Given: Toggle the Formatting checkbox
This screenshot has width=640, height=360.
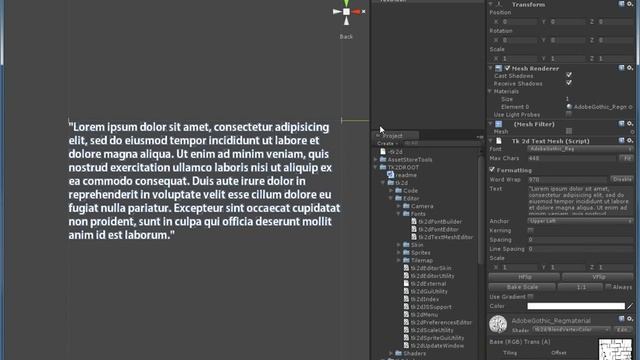Looking at the screenshot, I should [492, 169].
